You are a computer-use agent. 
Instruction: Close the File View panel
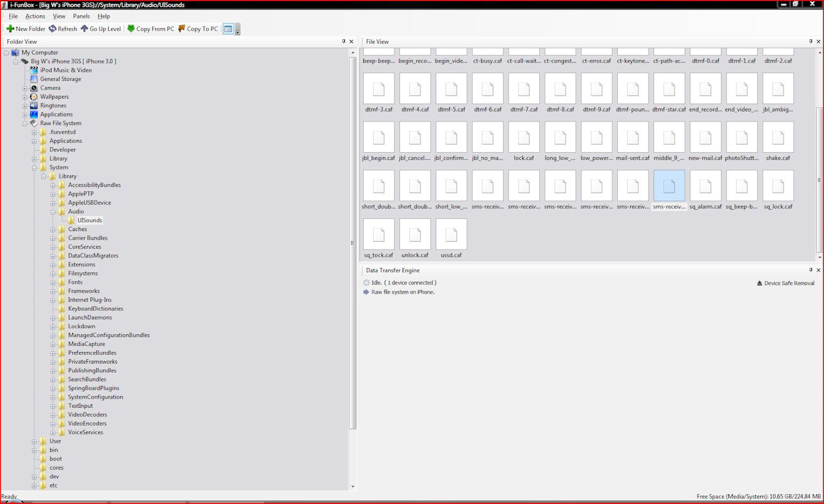pos(818,42)
